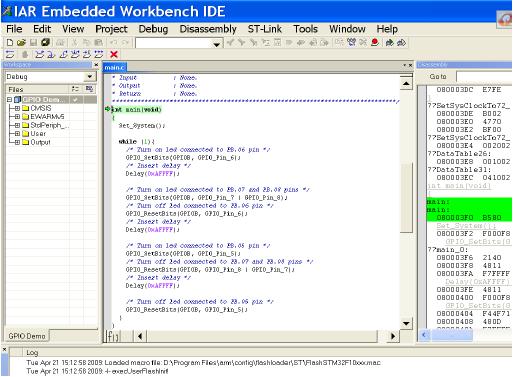Click the Go to input field in Disassembly
Screen dimensions: 516x377
point(484,77)
